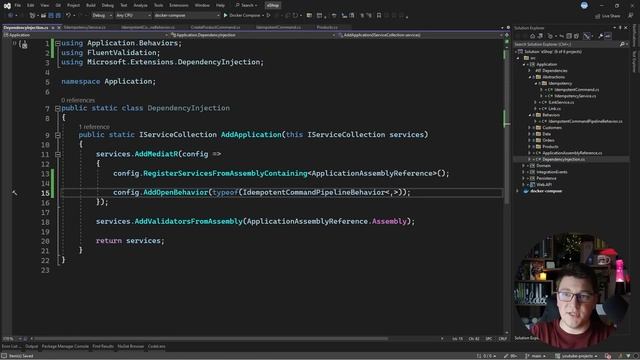Select the Persistence project

pos(546,178)
